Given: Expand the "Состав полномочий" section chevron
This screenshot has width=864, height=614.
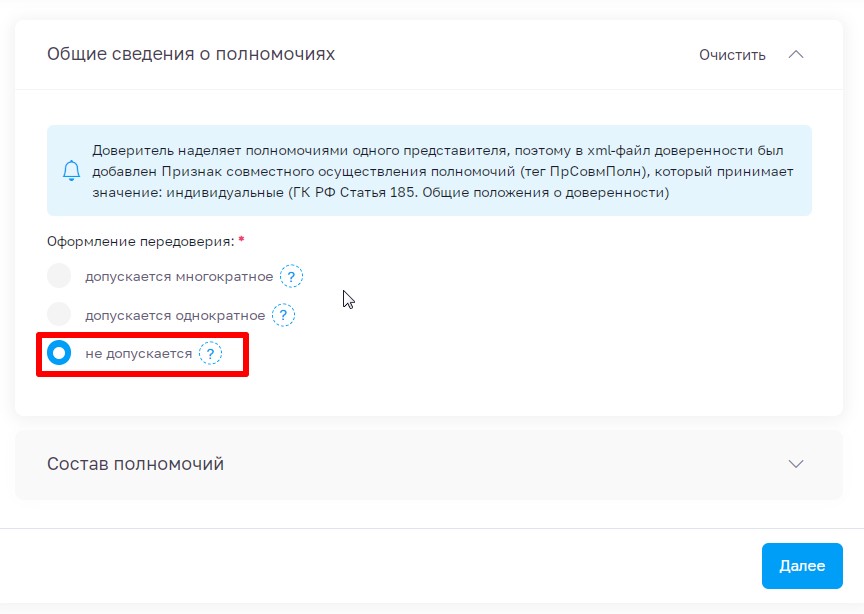Looking at the screenshot, I should (796, 463).
